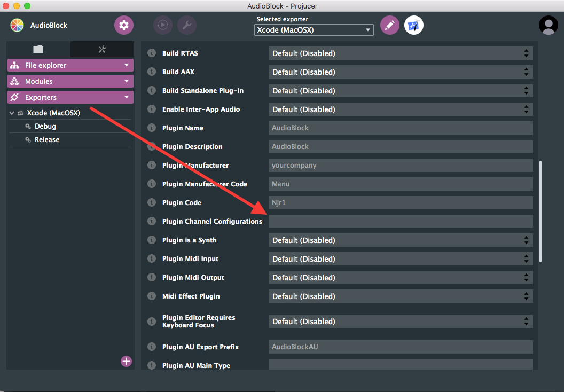Click the build and run play icon
The image size is (564, 392).
click(x=162, y=25)
